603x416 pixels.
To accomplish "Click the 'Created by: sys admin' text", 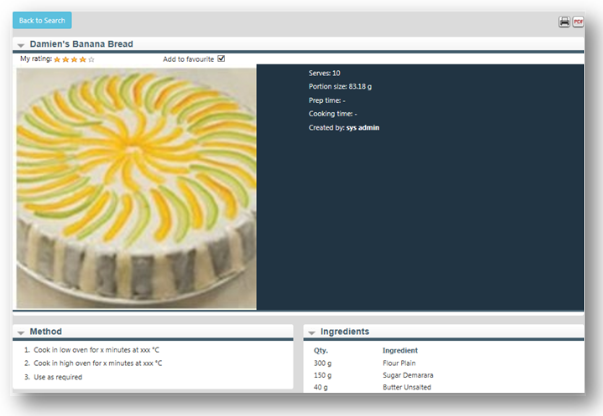I will (344, 128).
